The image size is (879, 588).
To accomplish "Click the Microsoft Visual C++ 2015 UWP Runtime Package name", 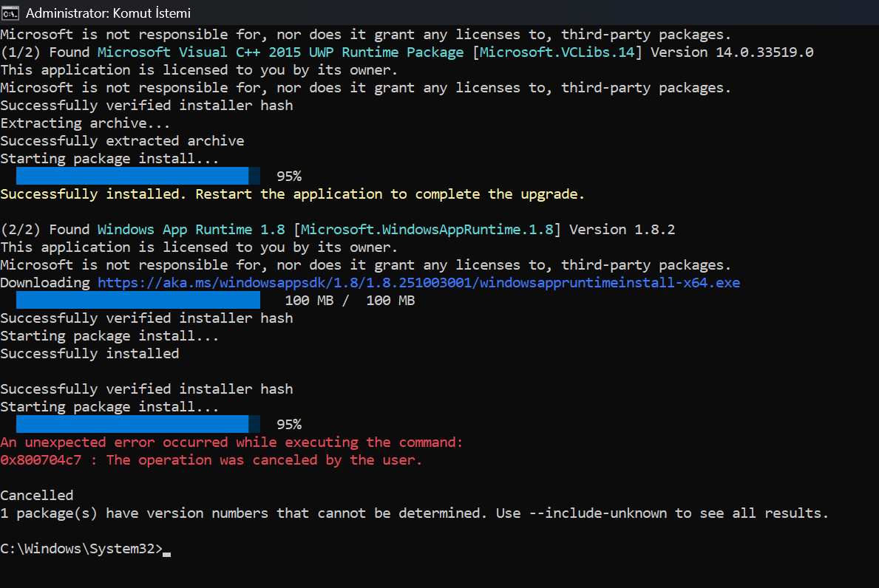I will point(280,52).
